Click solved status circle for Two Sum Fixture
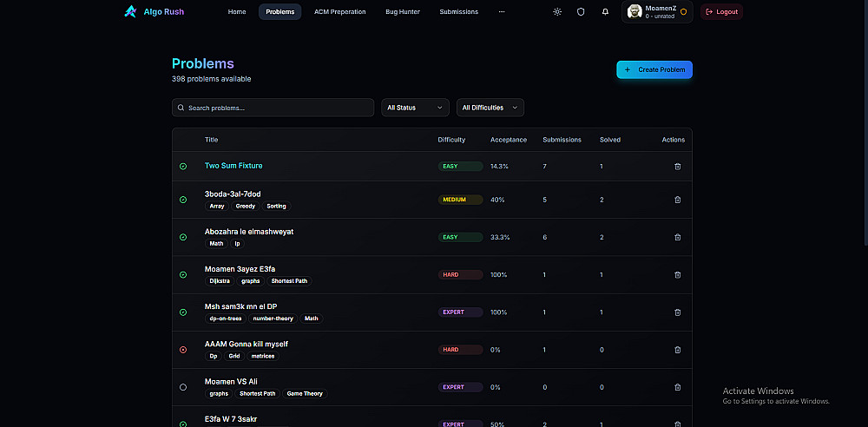The height and width of the screenshot is (427, 868). click(183, 166)
